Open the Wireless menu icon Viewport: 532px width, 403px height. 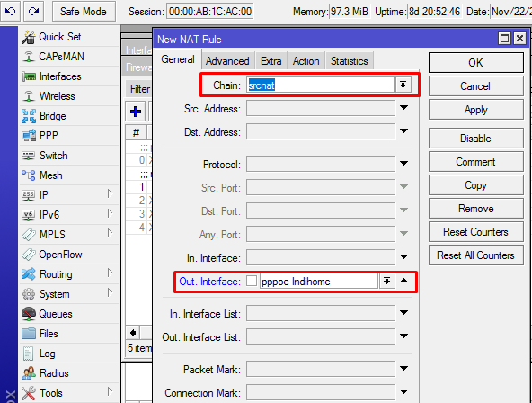pos(29,96)
